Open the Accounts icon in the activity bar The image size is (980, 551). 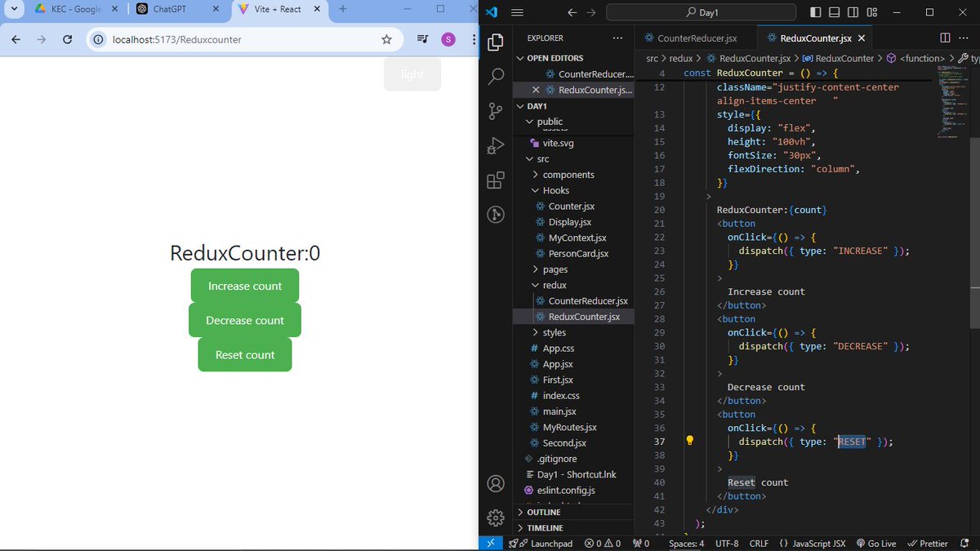pyautogui.click(x=495, y=483)
